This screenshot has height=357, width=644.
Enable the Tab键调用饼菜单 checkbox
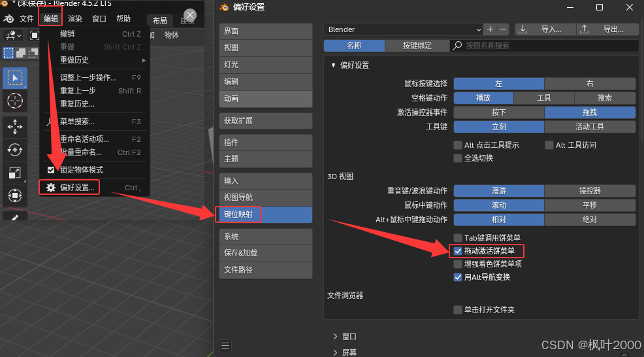[458, 238]
